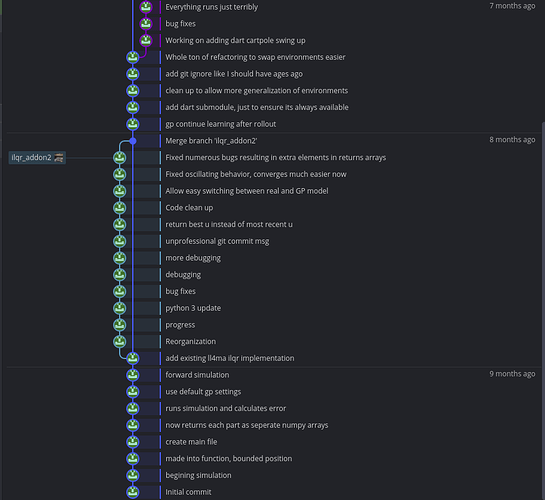The height and width of the screenshot is (500, 545).
Task: Click avatar node for 'Whole ton of refactoring' commit
Action: click(x=133, y=57)
